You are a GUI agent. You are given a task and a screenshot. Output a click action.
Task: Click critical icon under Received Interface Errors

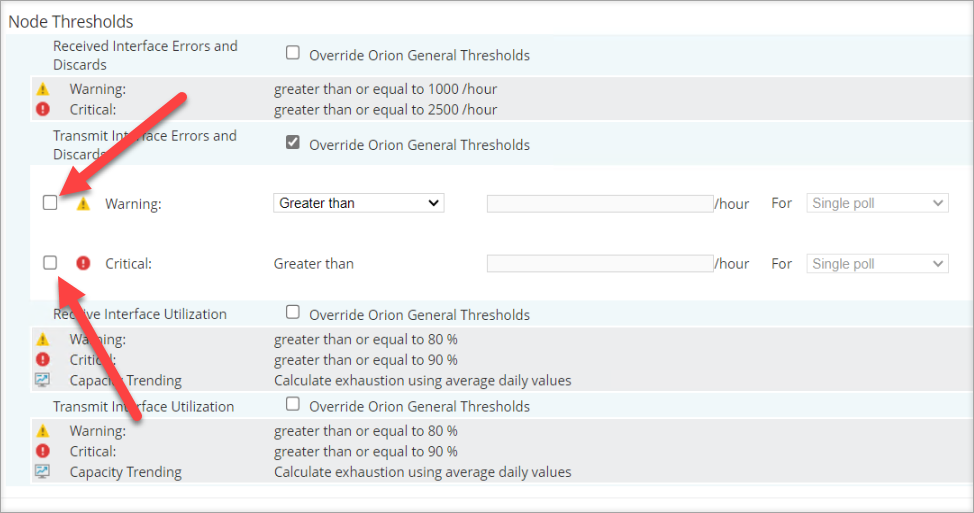click(42, 109)
